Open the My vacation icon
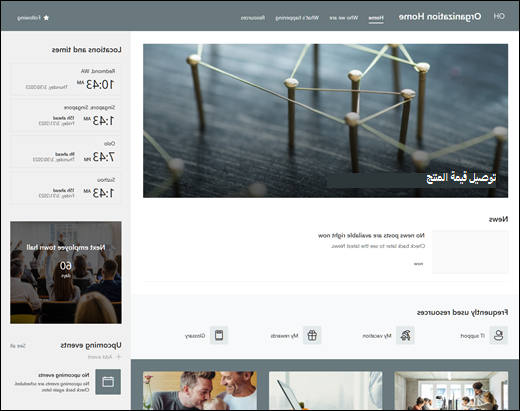Viewport: 520px width, 411px height. point(405,335)
